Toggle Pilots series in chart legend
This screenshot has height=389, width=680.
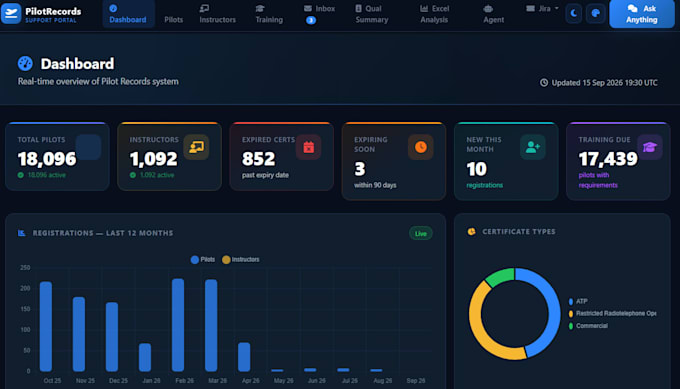[203, 259]
